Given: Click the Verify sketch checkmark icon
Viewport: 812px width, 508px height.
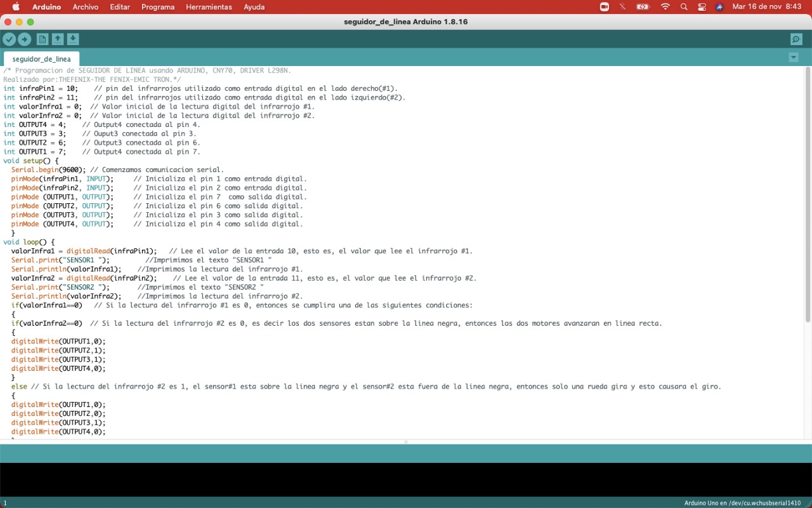Looking at the screenshot, I should [9, 39].
